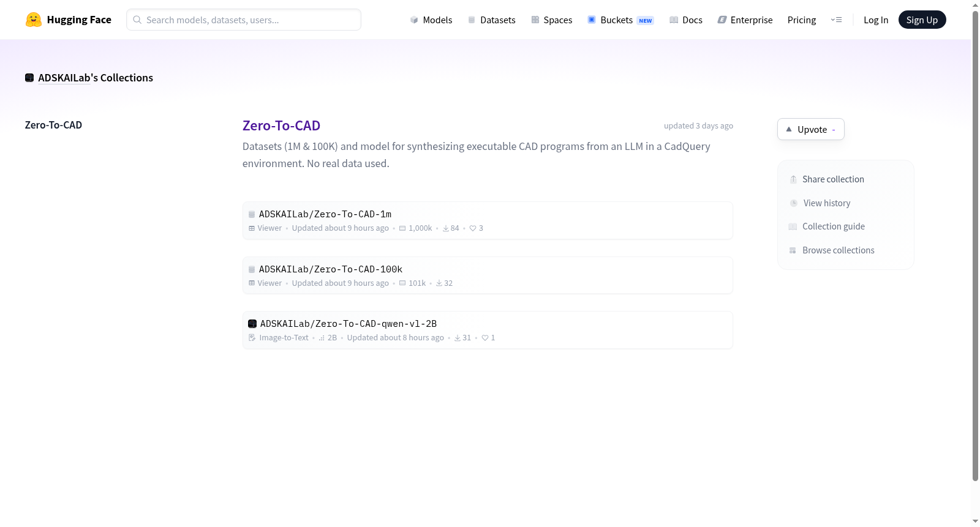Click the ADSKAILab avatar beside Collections heading

29,78
